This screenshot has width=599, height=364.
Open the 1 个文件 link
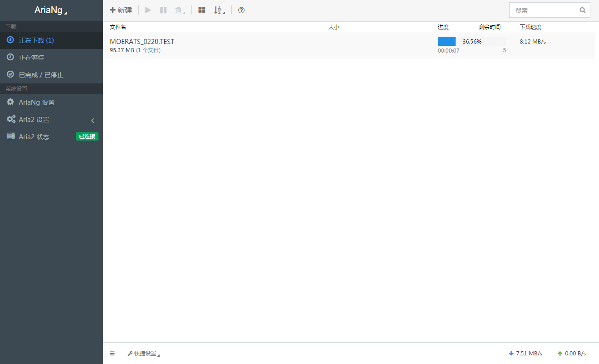point(148,50)
